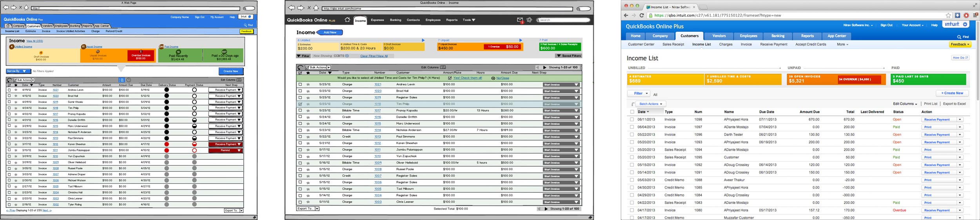This screenshot has height=220, width=980.
Task: Star the Andrea Levin invoice 1021 row in left window
Action: click(16, 90)
